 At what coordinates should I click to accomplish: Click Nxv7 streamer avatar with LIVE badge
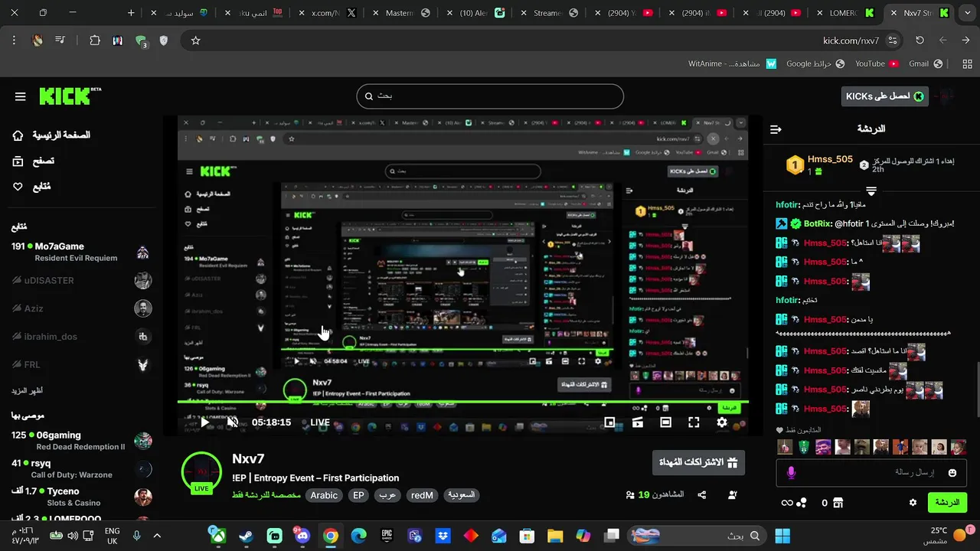coord(201,473)
